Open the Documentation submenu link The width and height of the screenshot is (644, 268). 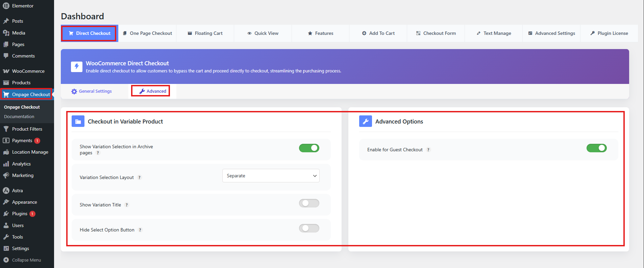(19, 116)
